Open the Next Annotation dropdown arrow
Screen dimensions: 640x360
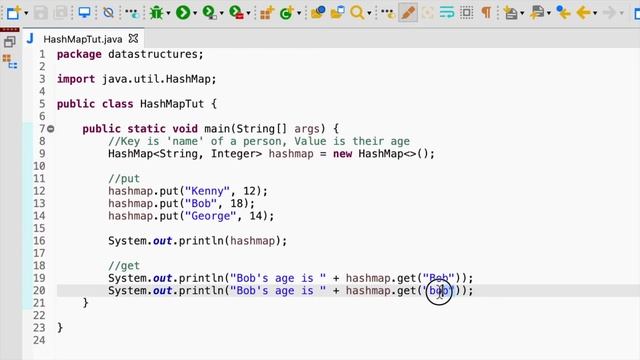[522, 13]
